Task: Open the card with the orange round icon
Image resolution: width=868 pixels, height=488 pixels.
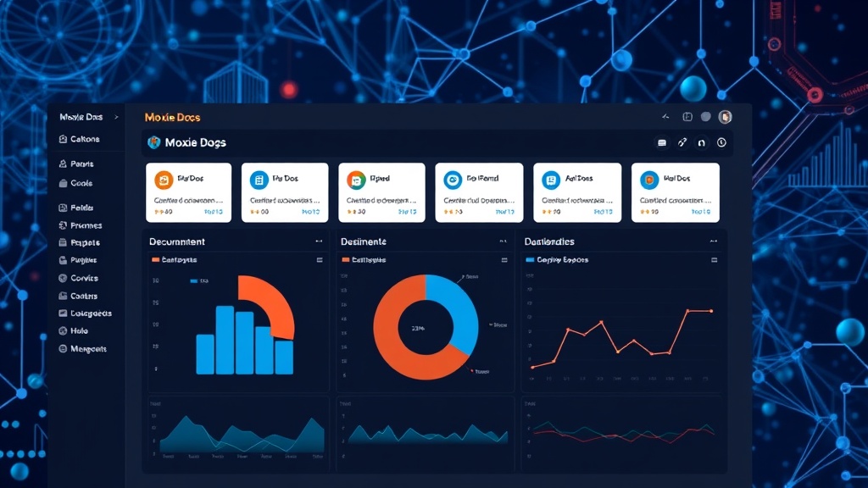Action: point(188,192)
